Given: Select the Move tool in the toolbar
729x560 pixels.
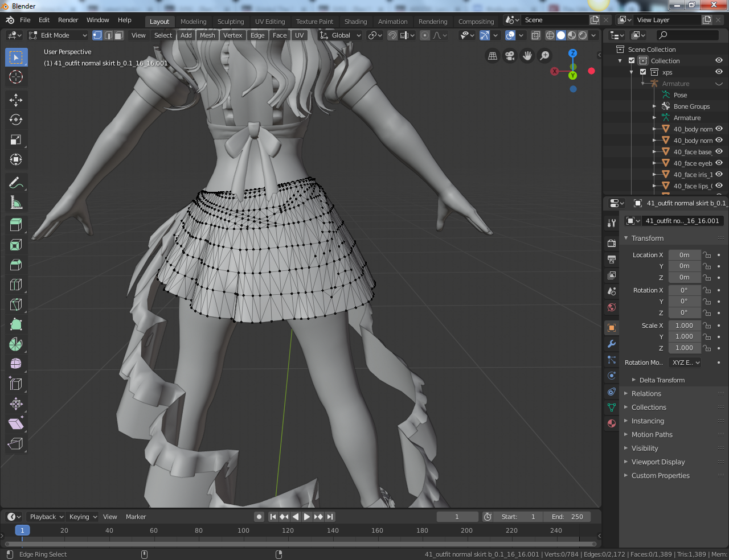Looking at the screenshot, I should (x=16, y=100).
